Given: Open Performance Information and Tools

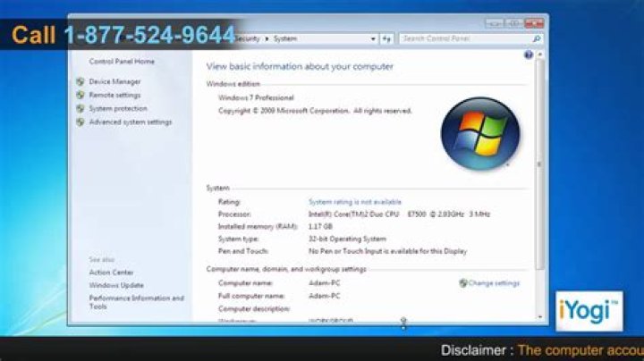Looking at the screenshot, I should tap(136, 302).
